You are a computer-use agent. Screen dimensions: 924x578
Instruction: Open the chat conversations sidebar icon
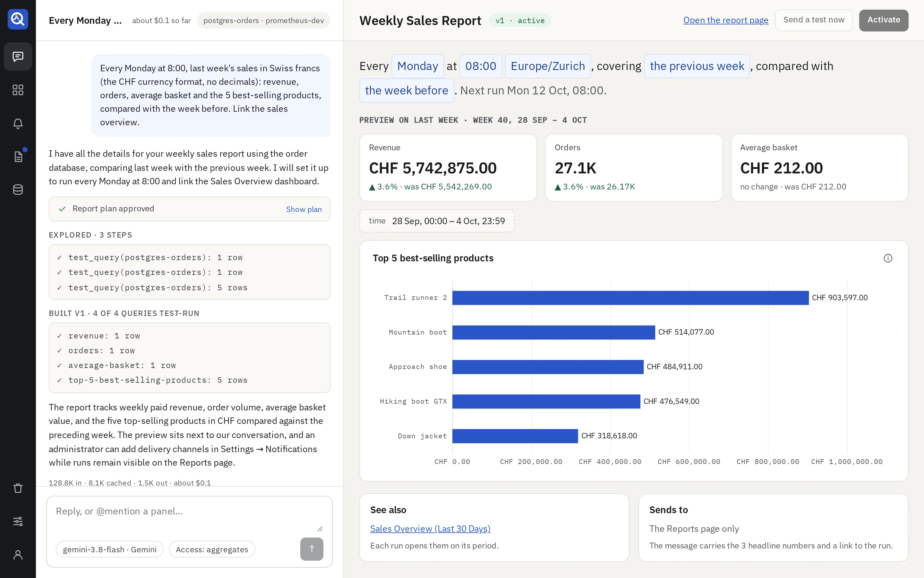point(18,57)
